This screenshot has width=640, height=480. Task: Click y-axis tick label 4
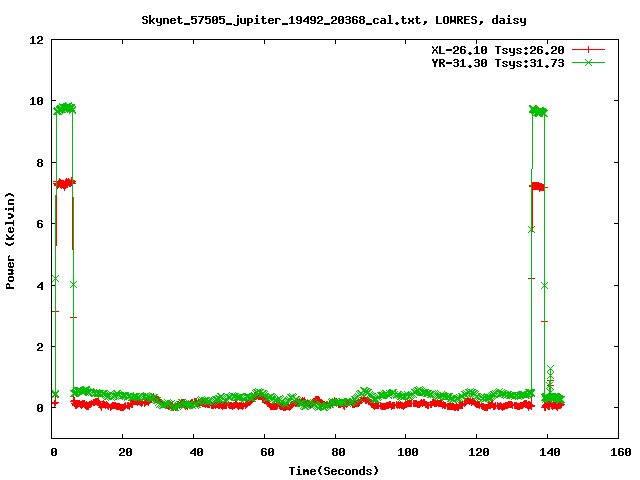click(40, 286)
